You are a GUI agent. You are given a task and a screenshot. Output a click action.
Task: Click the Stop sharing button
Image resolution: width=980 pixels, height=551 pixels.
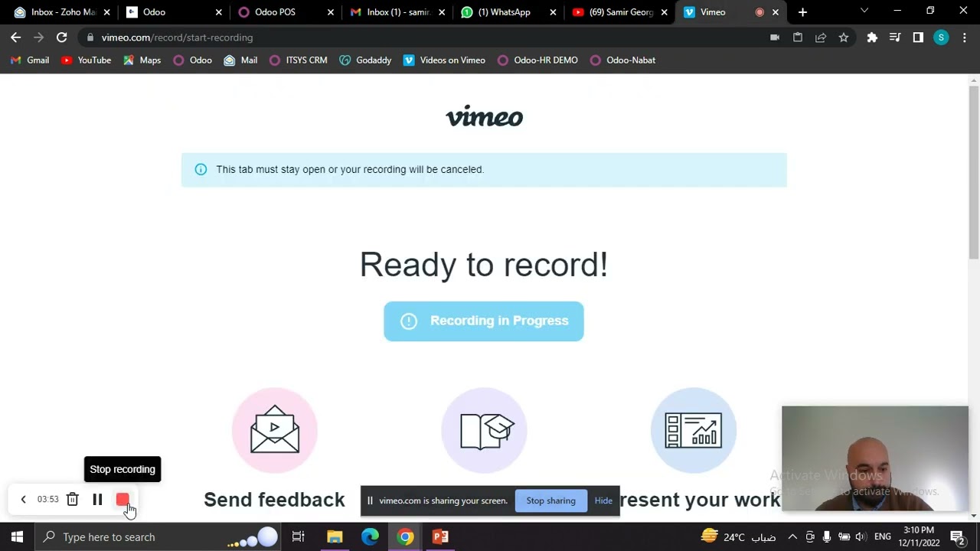(x=550, y=500)
